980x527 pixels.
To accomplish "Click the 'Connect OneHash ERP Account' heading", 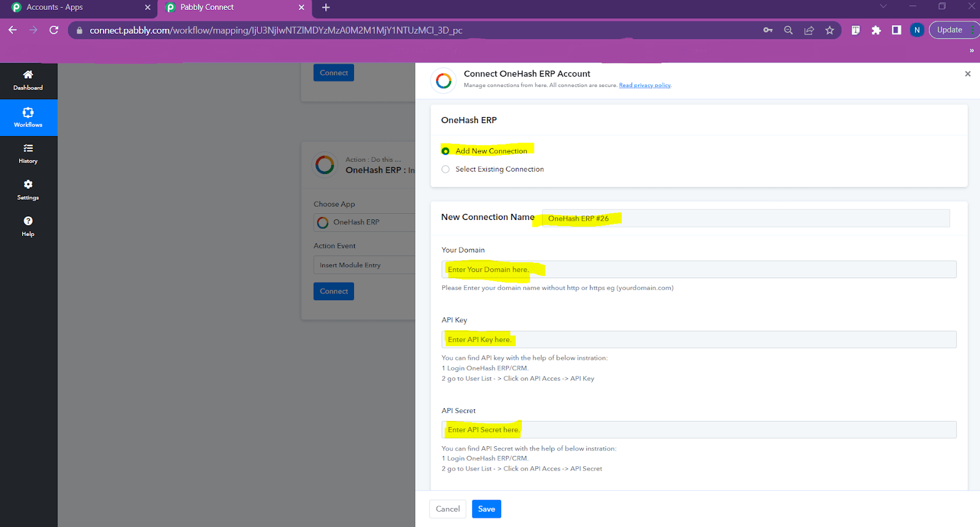I will pyautogui.click(x=527, y=74).
